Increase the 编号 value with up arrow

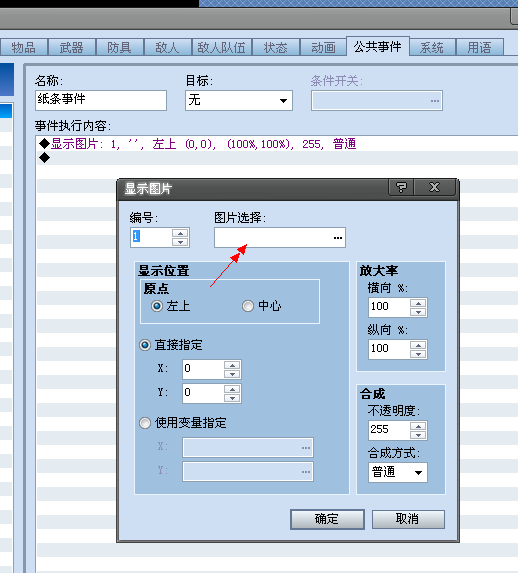(180, 233)
